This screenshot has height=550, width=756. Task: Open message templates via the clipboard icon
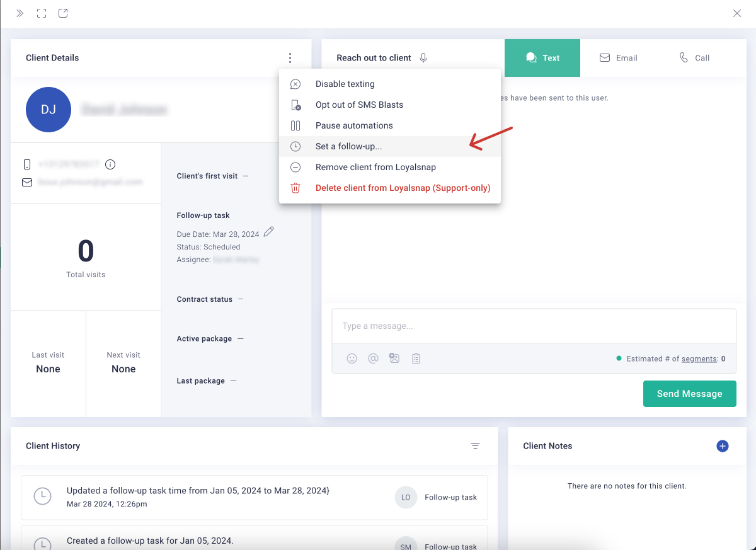click(x=416, y=358)
